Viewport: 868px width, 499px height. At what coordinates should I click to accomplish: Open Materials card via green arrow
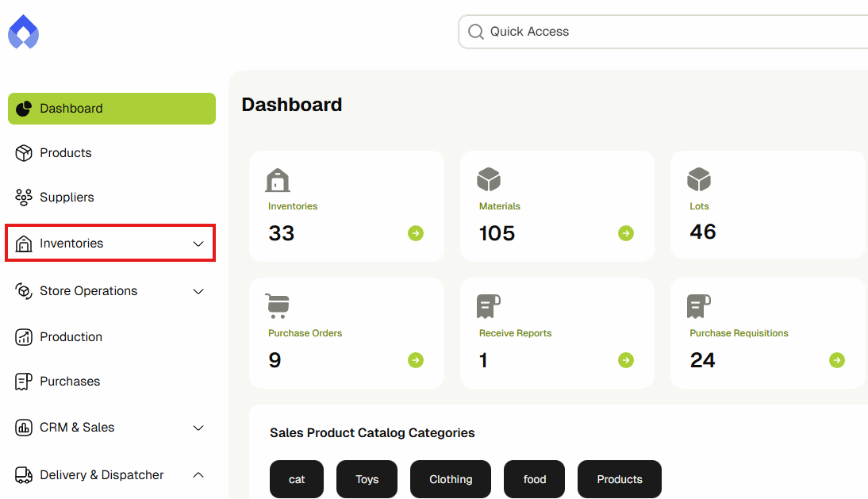626,233
